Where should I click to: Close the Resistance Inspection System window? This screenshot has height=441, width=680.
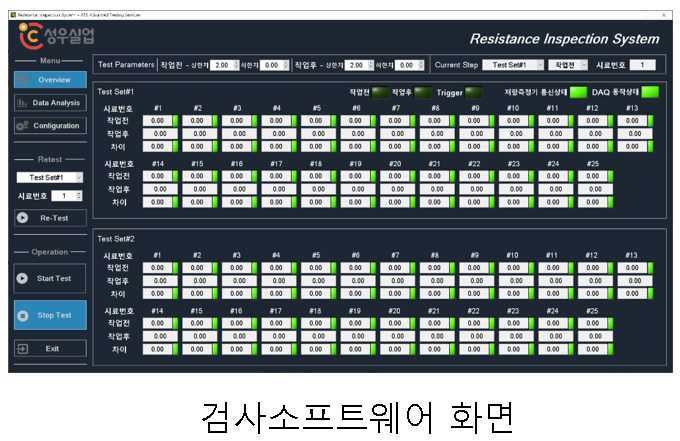point(664,15)
